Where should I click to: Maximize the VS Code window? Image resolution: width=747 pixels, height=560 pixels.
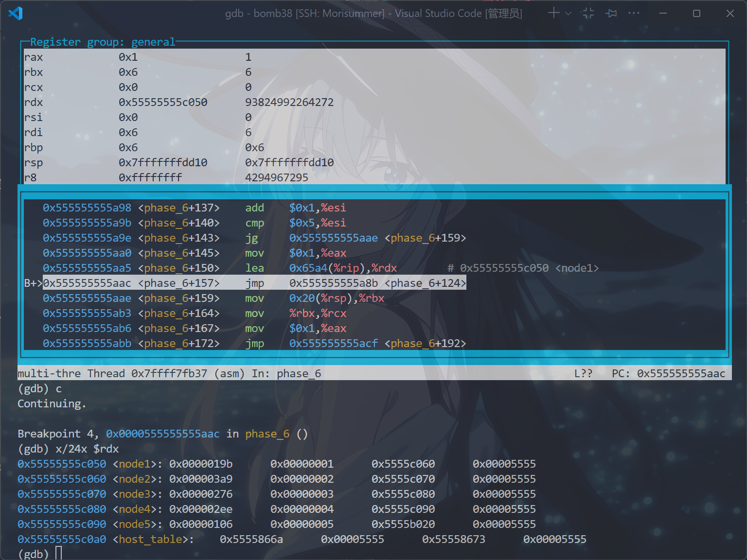click(696, 13)
